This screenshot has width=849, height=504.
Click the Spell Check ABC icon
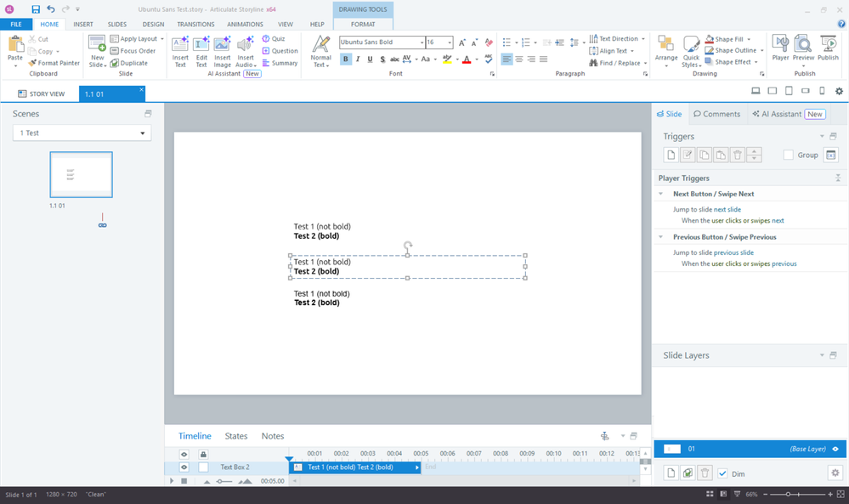pyautogui.click(x=489, y=59)
